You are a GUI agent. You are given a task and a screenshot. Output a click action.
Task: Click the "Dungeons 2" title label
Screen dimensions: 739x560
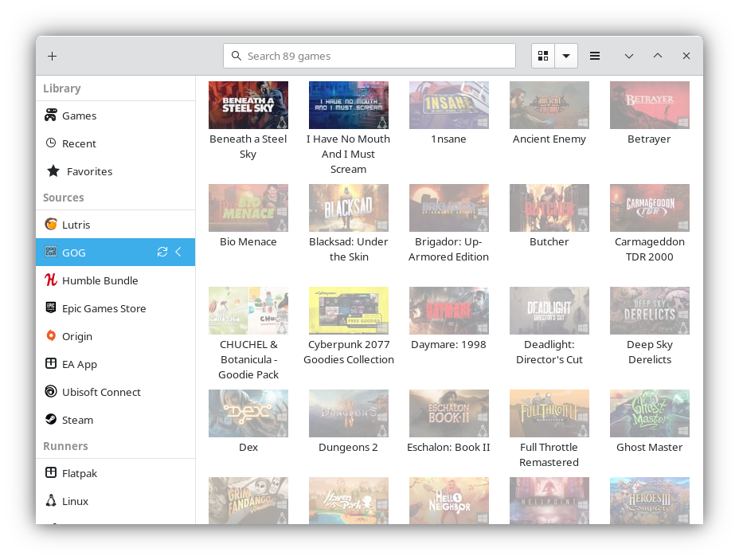(x=348, y=448)
